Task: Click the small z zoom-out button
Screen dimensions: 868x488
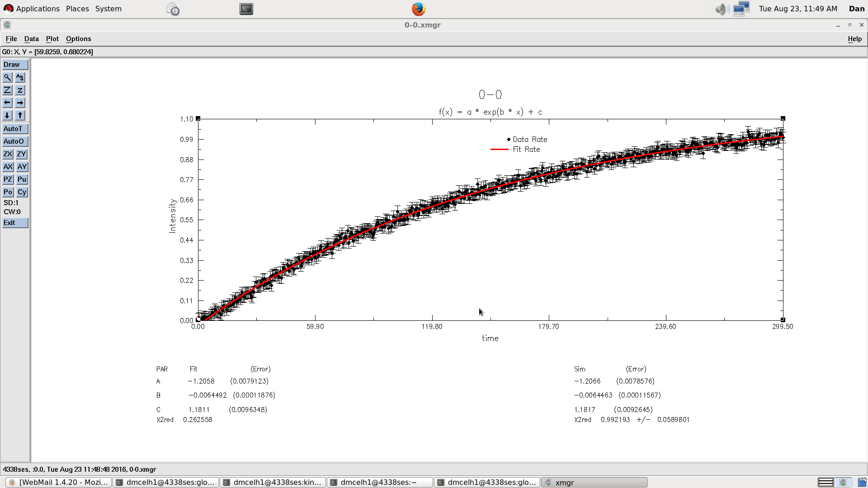Action: tap(20, 90)
